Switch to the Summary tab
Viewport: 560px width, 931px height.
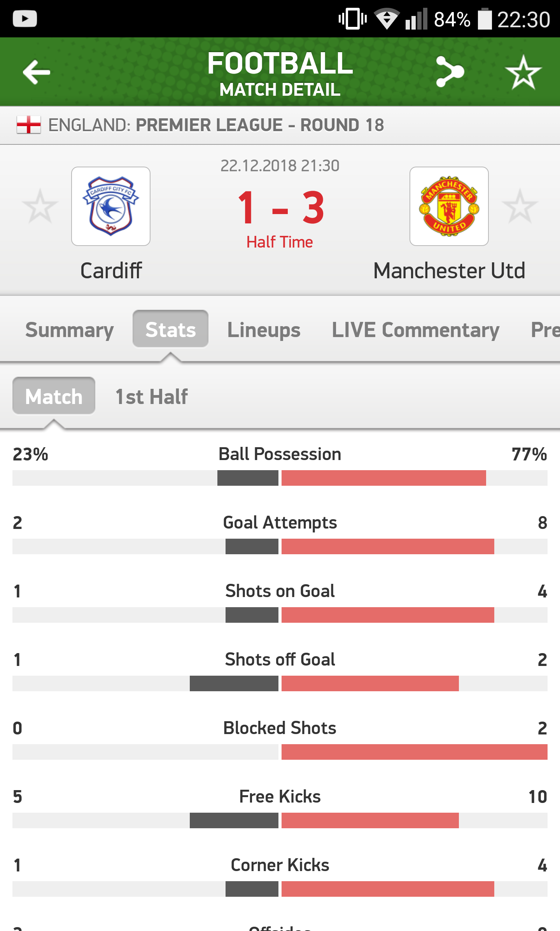[69, 330]
